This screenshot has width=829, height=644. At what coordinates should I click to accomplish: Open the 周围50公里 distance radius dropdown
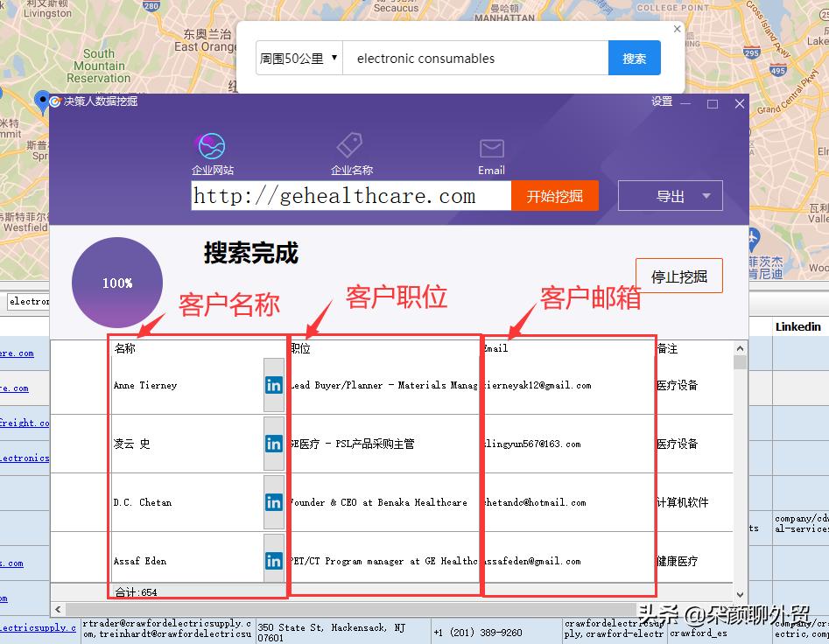click(298, 58)
